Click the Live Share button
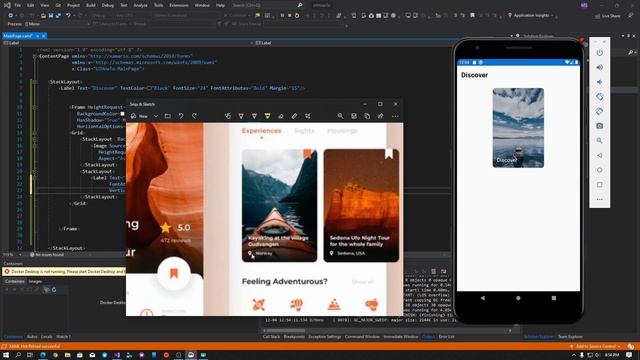This screenshot has width=640, height=360. click(x=608, y=16)
